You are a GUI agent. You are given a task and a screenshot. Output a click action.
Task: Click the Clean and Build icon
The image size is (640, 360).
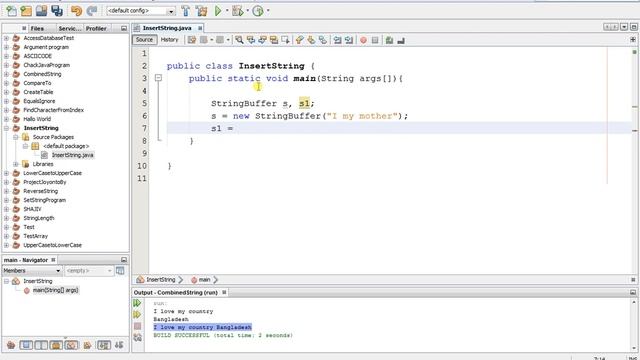[202, 11]
